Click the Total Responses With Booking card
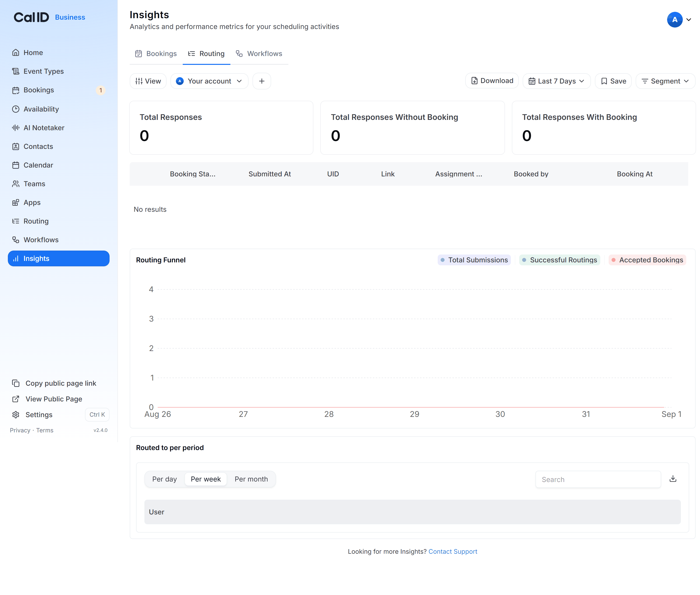Screen dimensions: 700x595 (x=603, y=128)
